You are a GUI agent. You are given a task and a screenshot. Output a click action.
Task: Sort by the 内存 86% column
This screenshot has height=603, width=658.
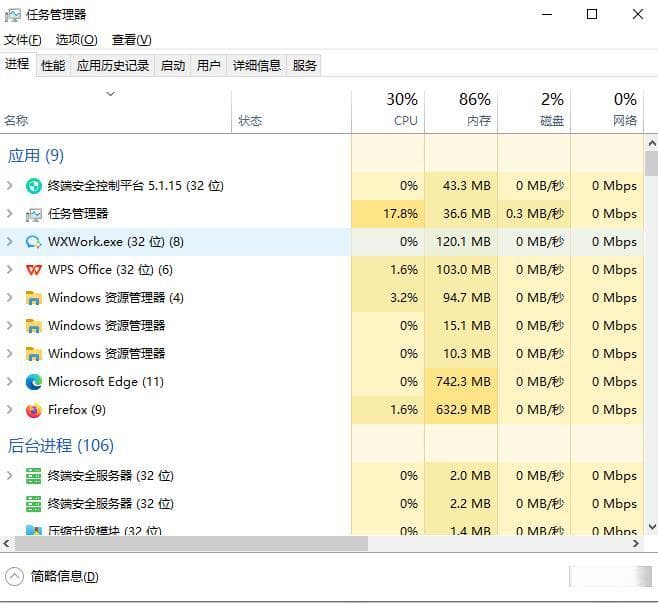(461, 111)
